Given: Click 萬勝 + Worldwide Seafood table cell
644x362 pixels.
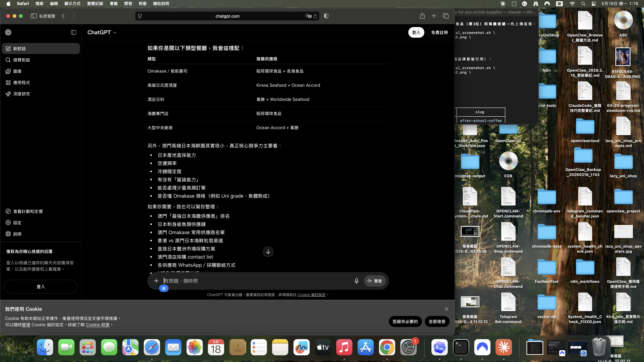Looking at the screenshot, I should pos(283,99).
